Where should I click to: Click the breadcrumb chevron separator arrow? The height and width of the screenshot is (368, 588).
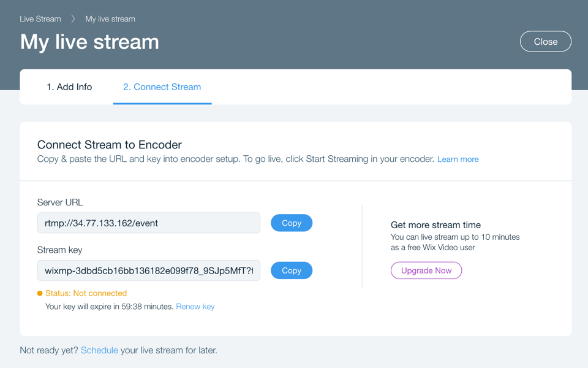point(73,19)
